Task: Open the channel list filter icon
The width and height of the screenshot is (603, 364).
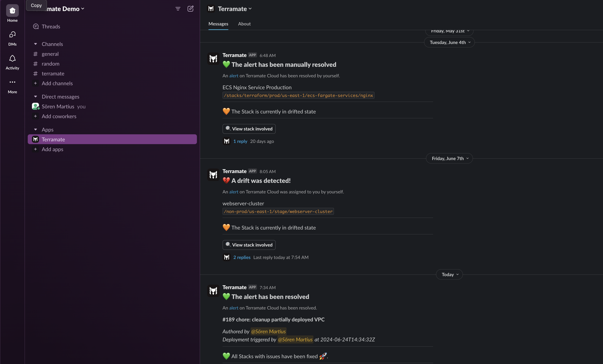Action: 178,9
